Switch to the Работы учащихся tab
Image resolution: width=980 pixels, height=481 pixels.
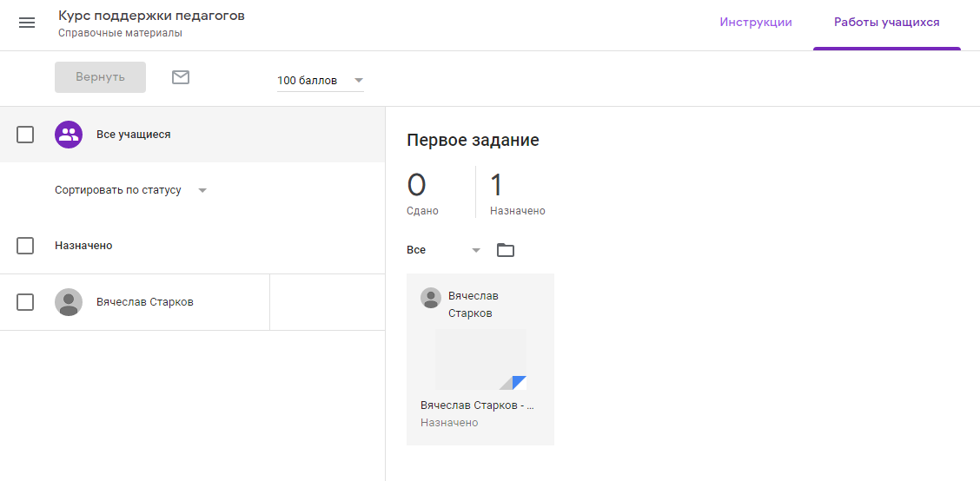tap(886, 23)
